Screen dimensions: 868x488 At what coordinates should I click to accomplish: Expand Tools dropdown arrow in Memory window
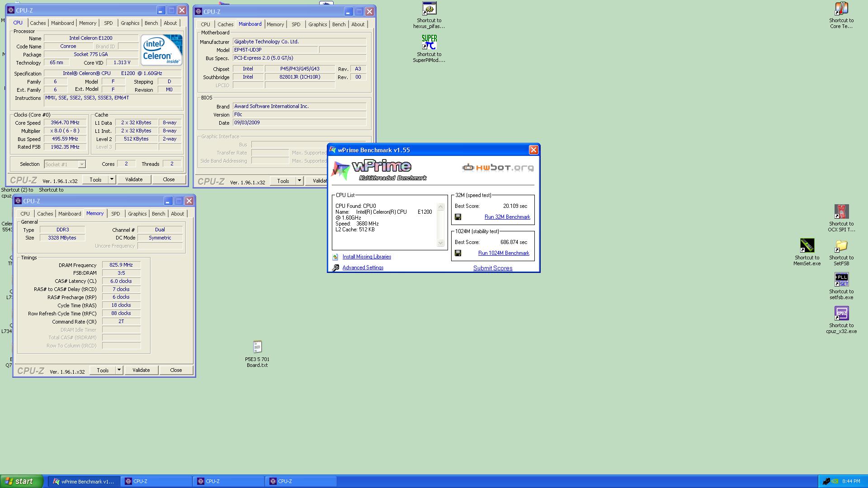pyautogui.click(x=119, y=371)
